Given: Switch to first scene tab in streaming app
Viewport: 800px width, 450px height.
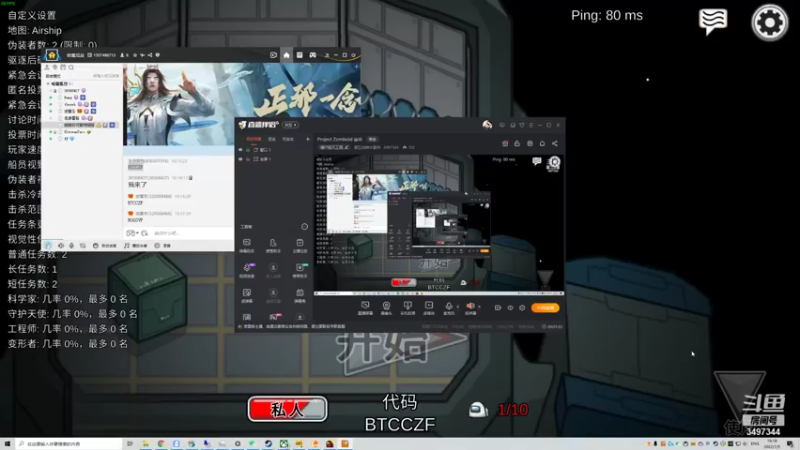Looking at the screenshot, I should [x=254, y=139].
